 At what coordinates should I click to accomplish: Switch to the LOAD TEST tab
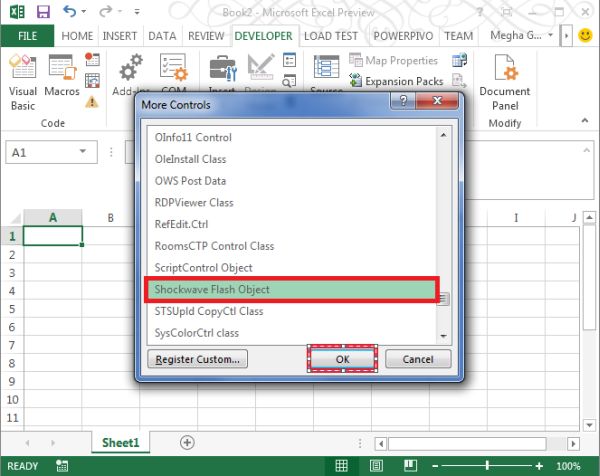pyautogui.click(x=331, y=36)
